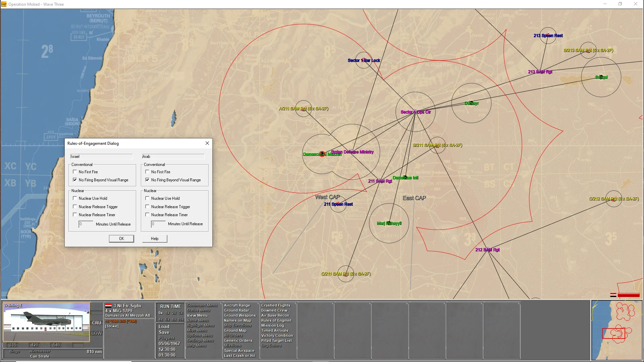Click the West CAP airspace label
644x362 pixels.
pos(327,197)
